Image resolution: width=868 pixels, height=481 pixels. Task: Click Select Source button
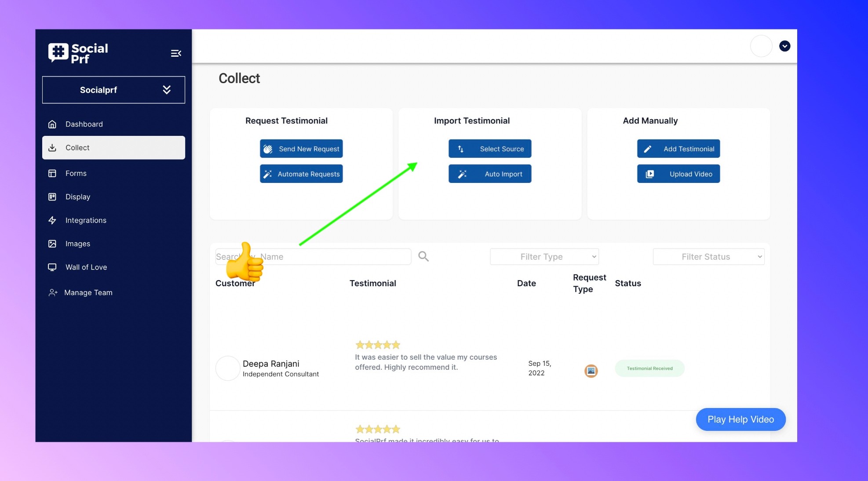pos(489,149)
